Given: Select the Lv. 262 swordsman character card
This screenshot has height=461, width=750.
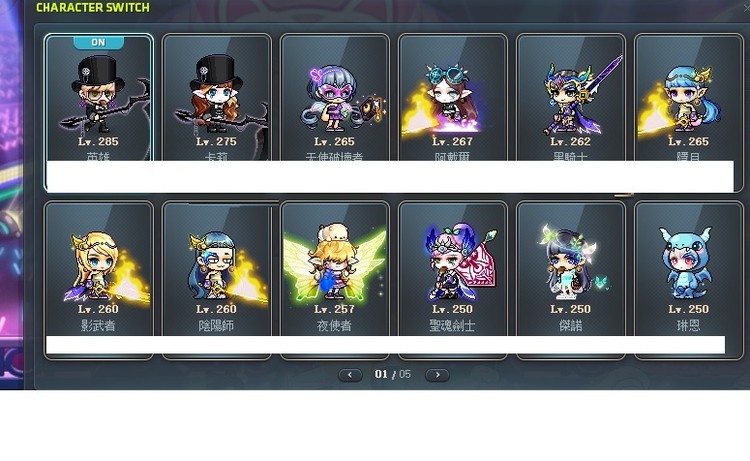Looking at the screenshot, I should tap(571, 98).
